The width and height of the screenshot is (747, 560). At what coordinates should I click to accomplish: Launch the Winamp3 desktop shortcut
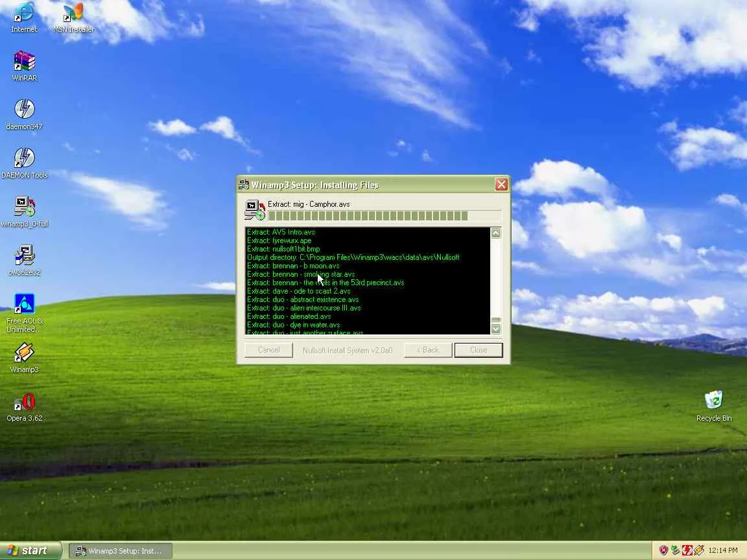24,358
